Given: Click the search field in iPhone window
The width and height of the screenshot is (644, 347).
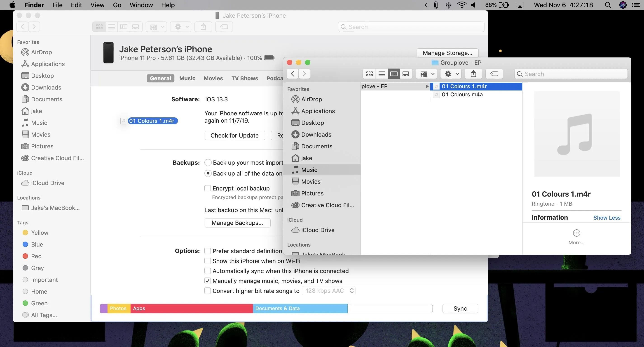Looking at the screenshot, I should (x=411, y=27).
